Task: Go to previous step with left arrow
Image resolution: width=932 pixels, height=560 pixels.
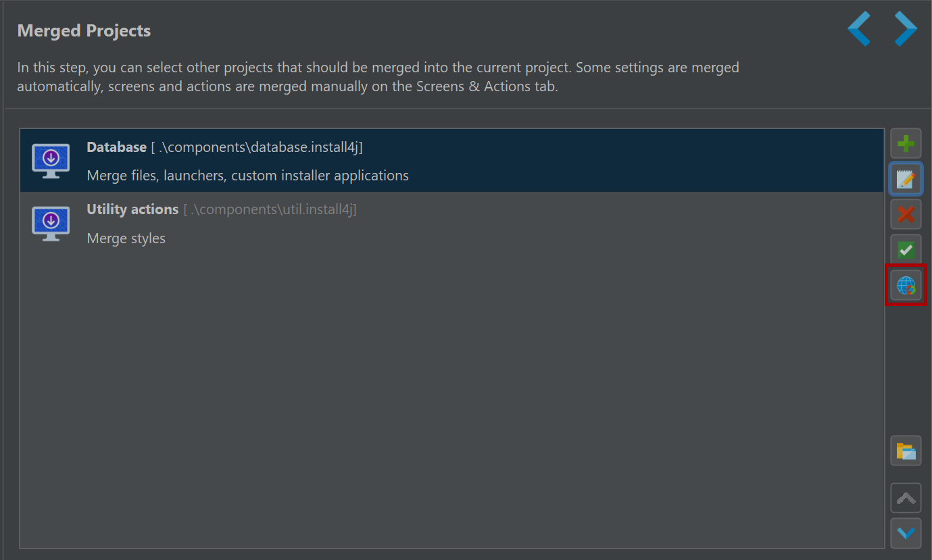Action: click(x=859, y=28)
